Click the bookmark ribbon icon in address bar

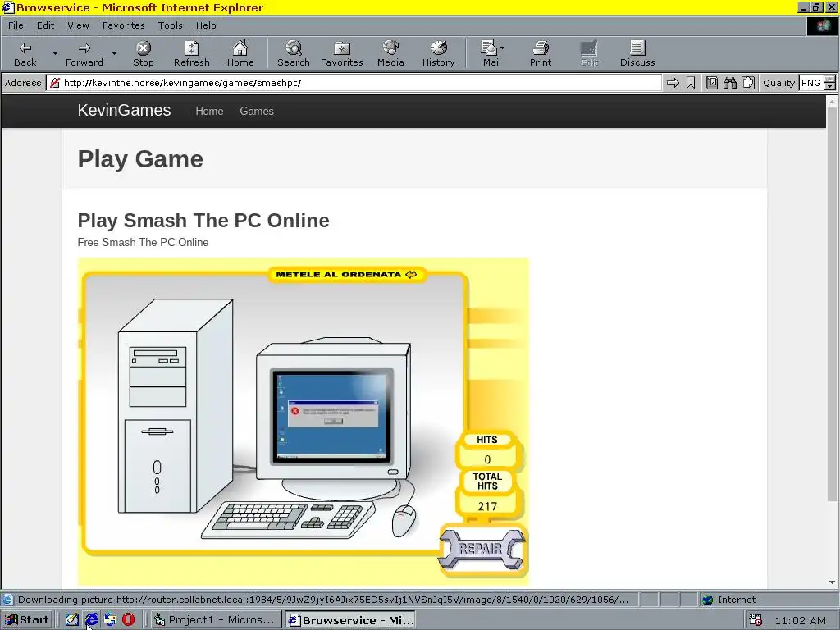pyautogui.click(x=691, y=83)
